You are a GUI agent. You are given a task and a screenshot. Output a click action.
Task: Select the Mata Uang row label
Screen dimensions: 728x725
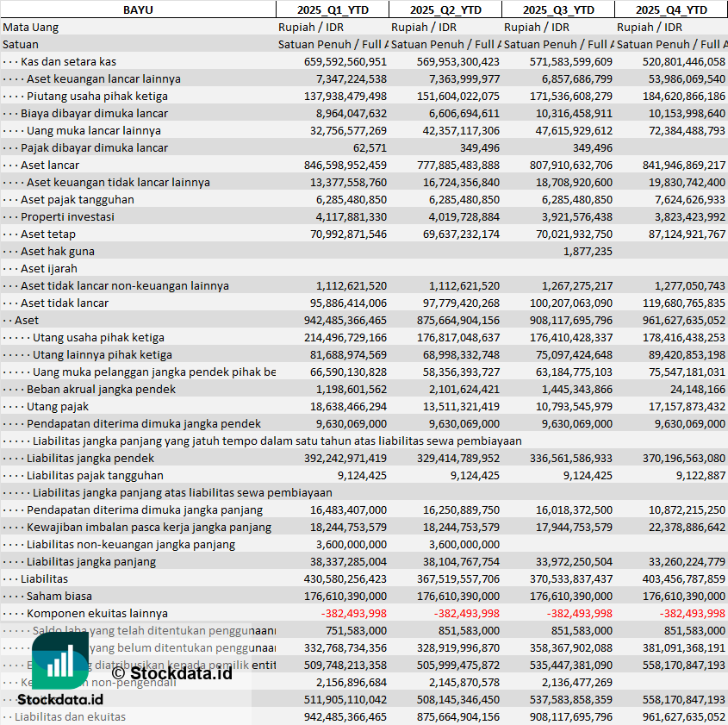(31, 27)
